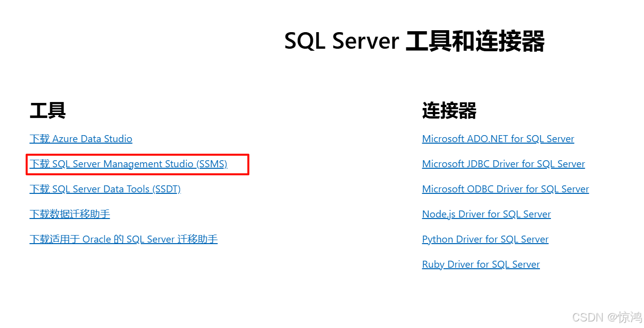Click the highlighted SSMS download link
The image size is (644, 328).
(x=128, y=164)
